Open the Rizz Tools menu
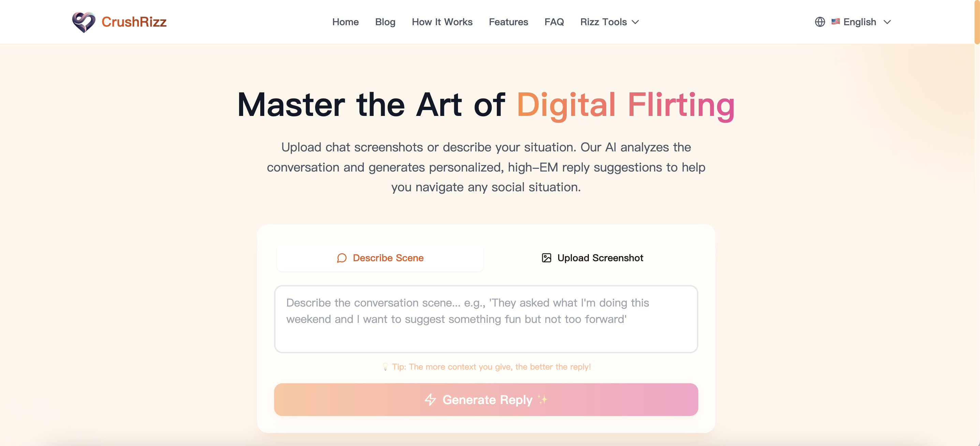Image resolution: width=980 pixels, height=446 pixels. click(609, 22)
